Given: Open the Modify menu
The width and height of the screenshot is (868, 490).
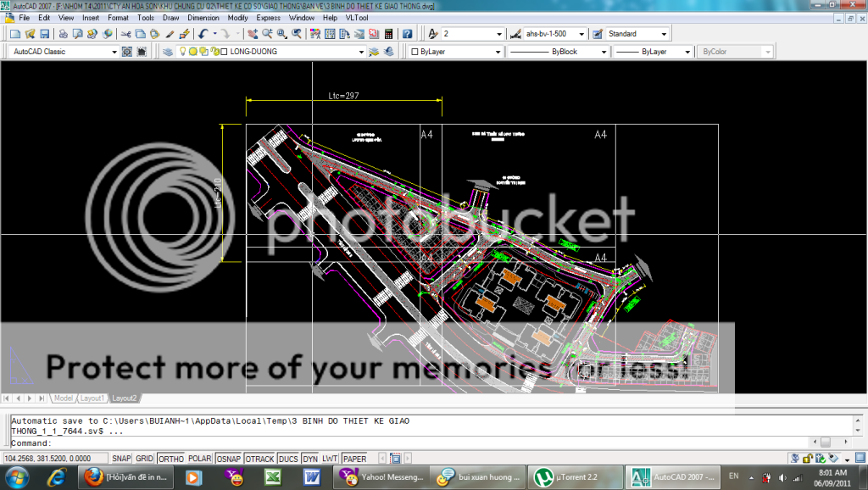Looking at the screenshot, I should click(x=237, y=18).
